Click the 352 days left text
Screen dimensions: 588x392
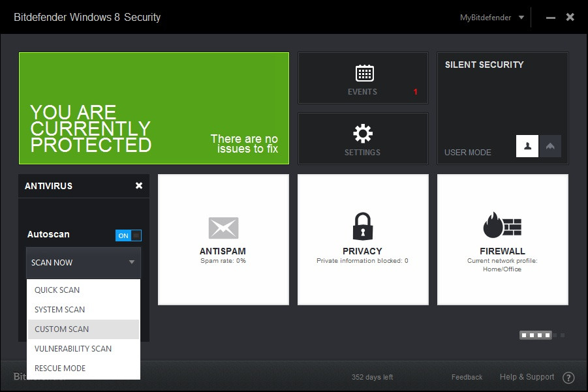pos(372,377)
